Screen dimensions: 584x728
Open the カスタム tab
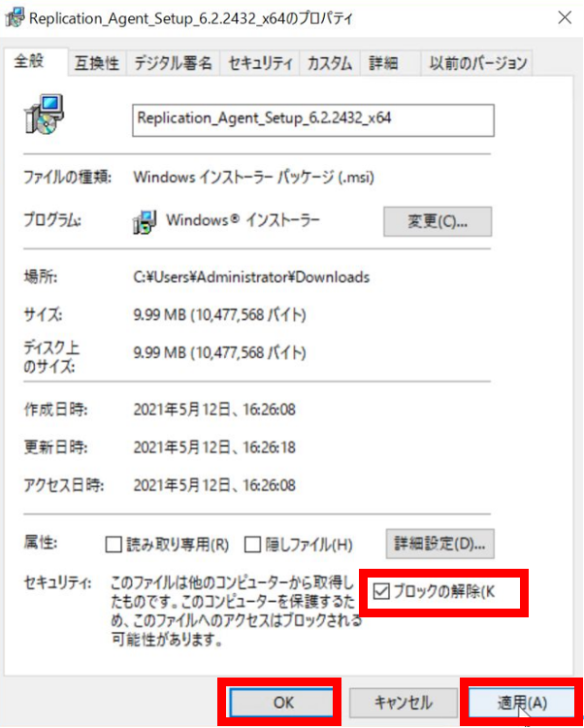coord(330,63)
